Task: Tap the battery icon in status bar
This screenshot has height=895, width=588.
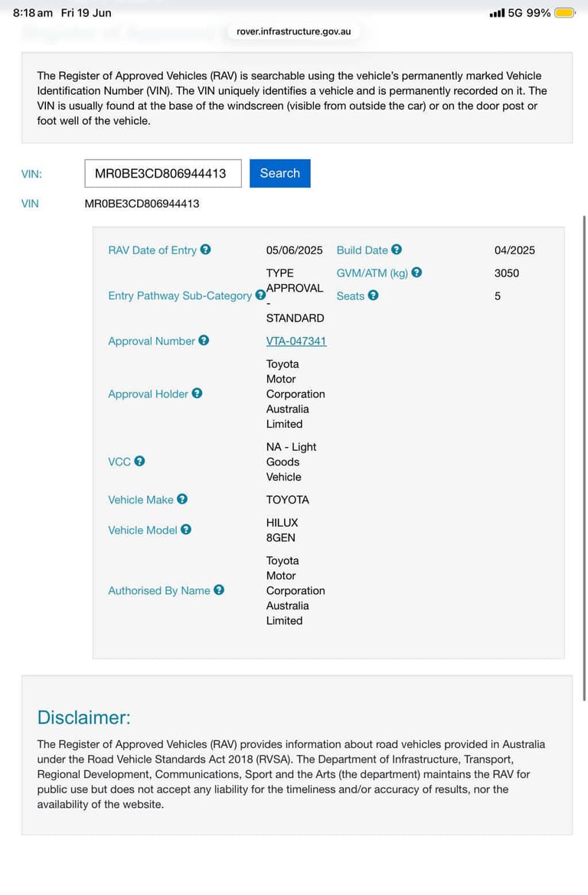Action: click(x=565, y=12)
